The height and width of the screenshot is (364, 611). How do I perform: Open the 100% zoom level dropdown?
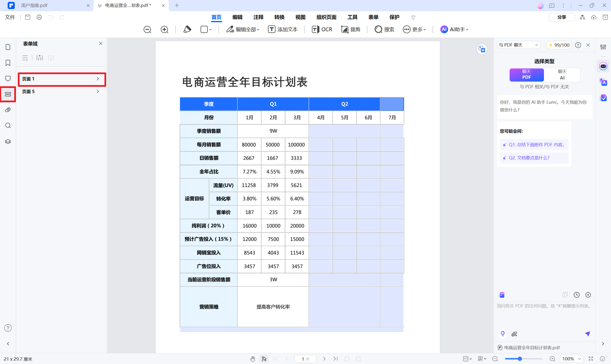click(x=571, y=359)
